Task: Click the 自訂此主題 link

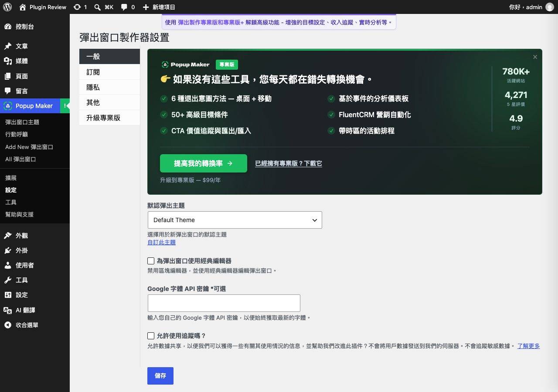Action: point(162,243)
